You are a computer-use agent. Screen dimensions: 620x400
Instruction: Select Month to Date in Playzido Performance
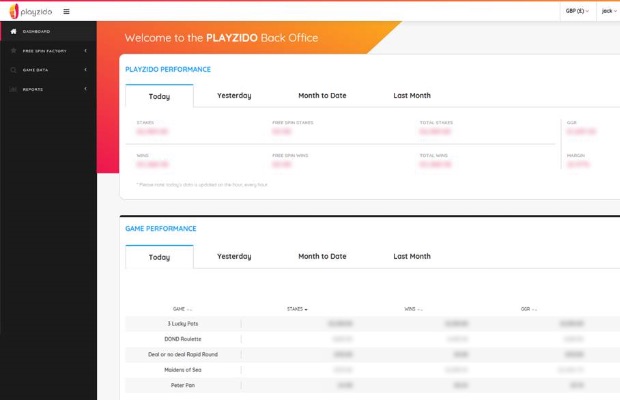322,96
